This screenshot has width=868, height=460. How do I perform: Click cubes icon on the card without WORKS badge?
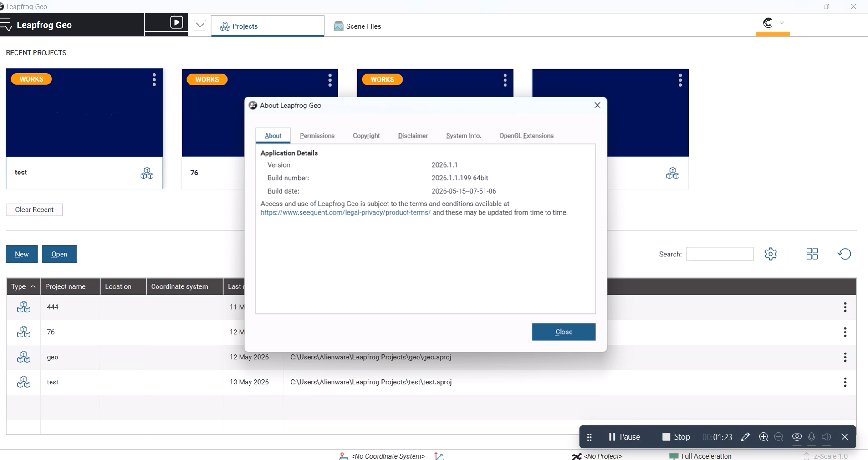click(x=673, y=173)
